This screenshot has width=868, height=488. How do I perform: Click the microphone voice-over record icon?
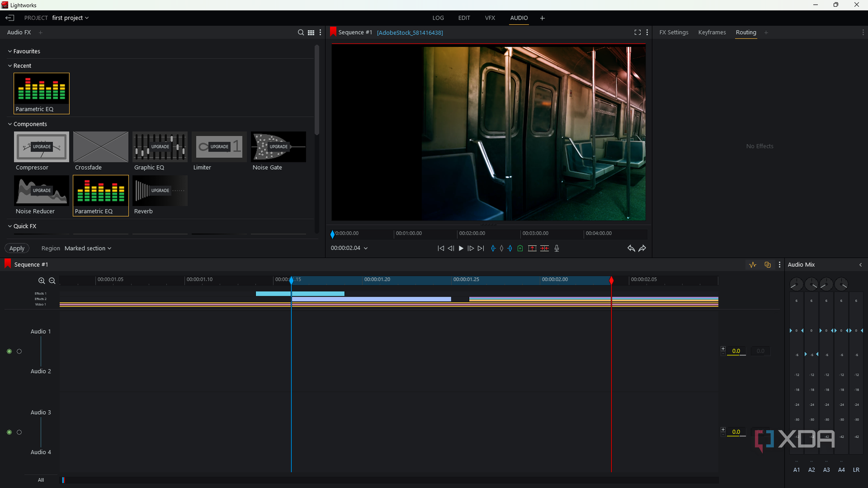557,248
